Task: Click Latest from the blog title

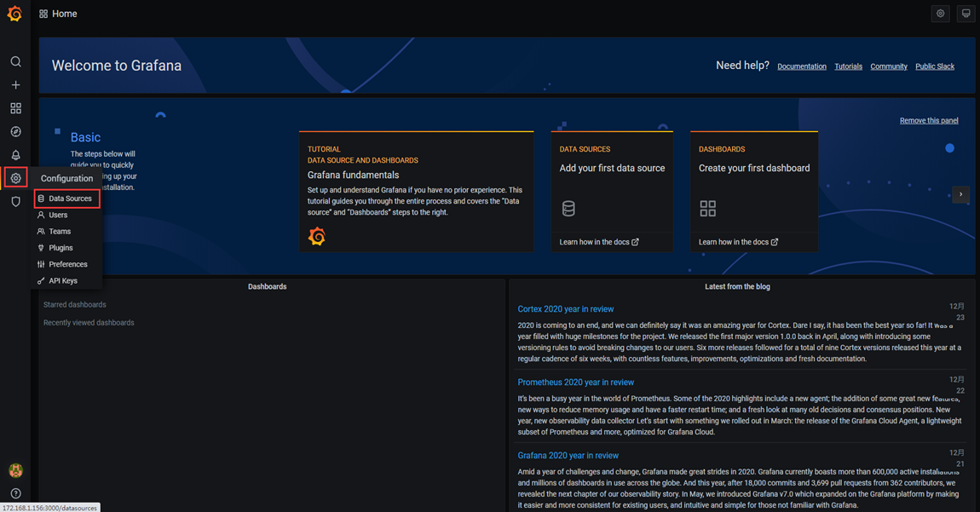Action: coord(737,286)
